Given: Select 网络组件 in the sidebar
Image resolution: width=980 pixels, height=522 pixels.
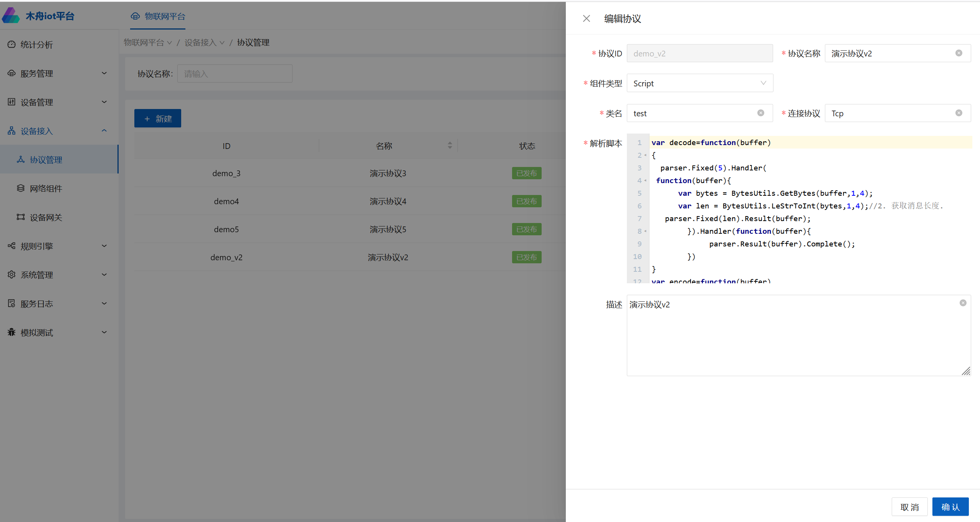Looking at the screenshot, I should (x=59, y=188).
